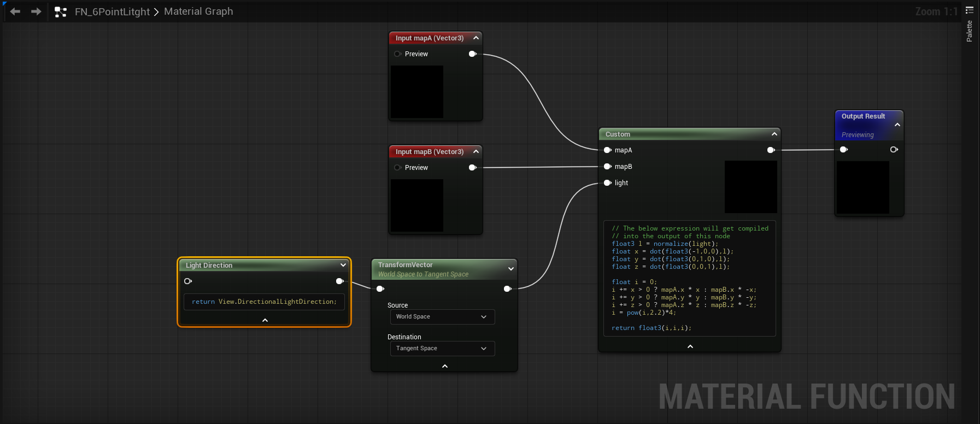Open the Destination Tangent Space dropdown
Viewport: 980px width, 424px height.
pyautogui.click(x=443, y=349)
